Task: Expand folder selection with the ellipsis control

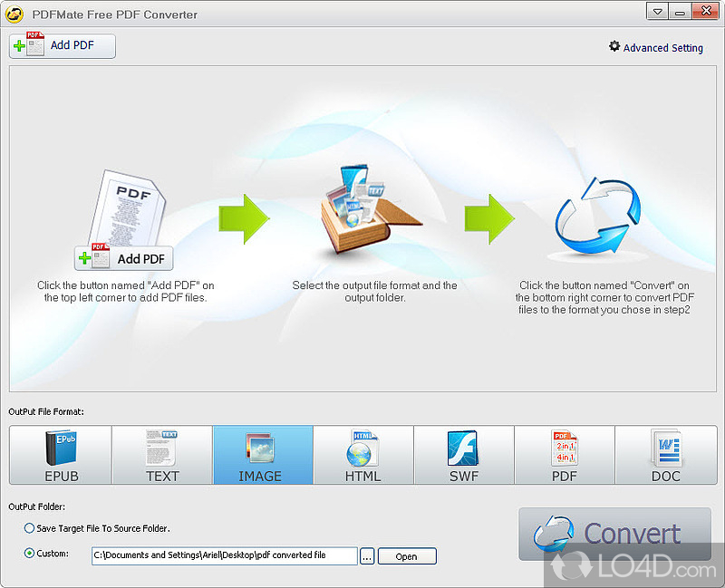Action: [x=366, y=555]
